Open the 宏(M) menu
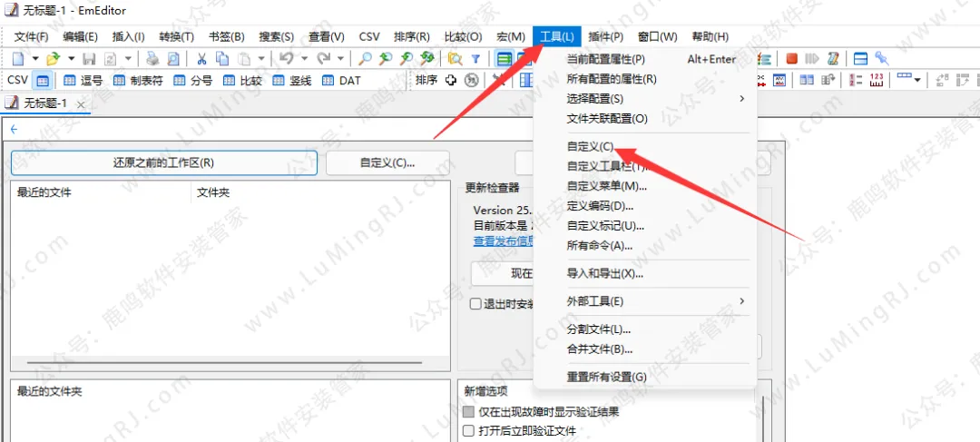Screen dimensions: 980x442 pyautogui.click(x=511, y=37)
